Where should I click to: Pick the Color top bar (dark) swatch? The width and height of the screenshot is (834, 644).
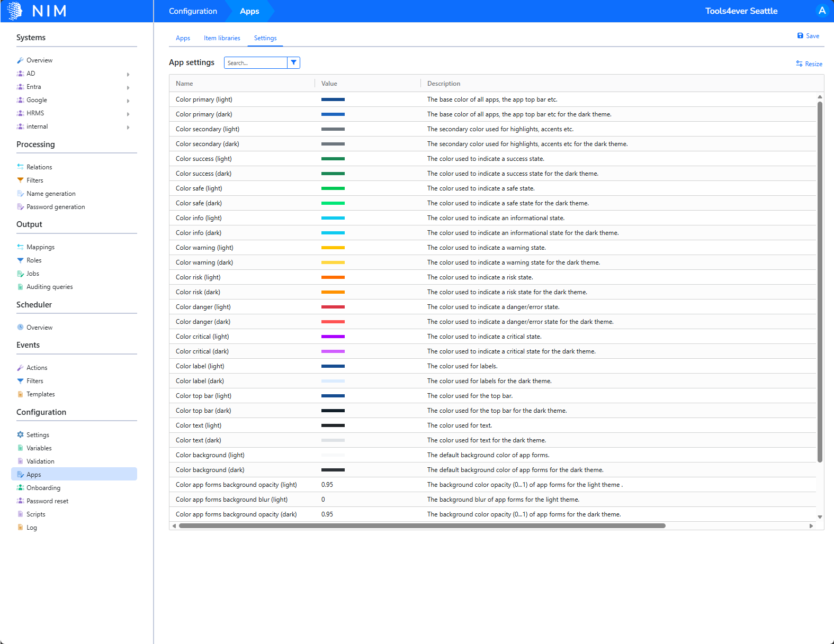[x=333, y=411]
